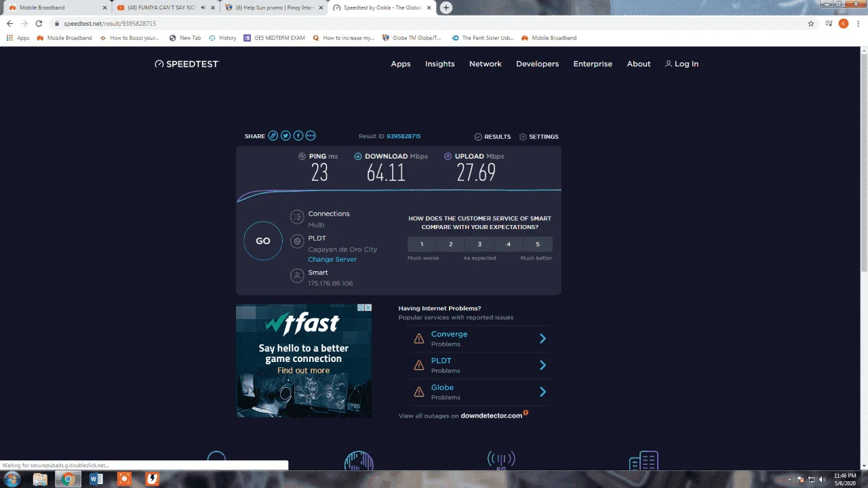The image size is (868, 488).
Task: Reload the page in Chrome
Action: [x=39, y=23]
